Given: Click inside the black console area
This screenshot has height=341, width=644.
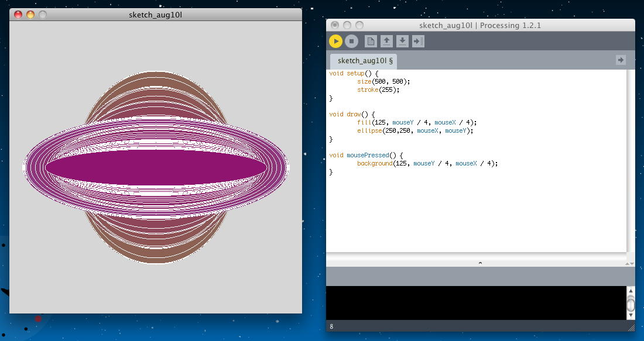Looking at the screenshot, I should click(475, 302).
